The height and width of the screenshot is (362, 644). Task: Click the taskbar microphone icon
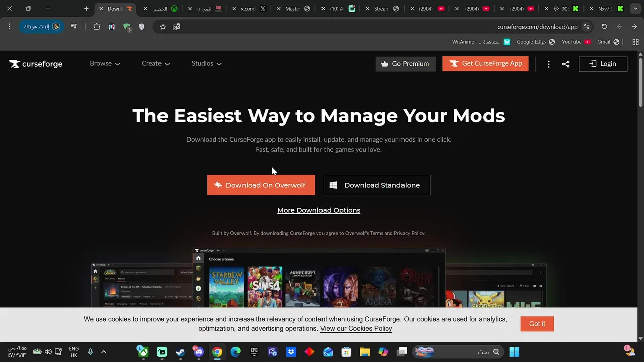click(90, 352)
